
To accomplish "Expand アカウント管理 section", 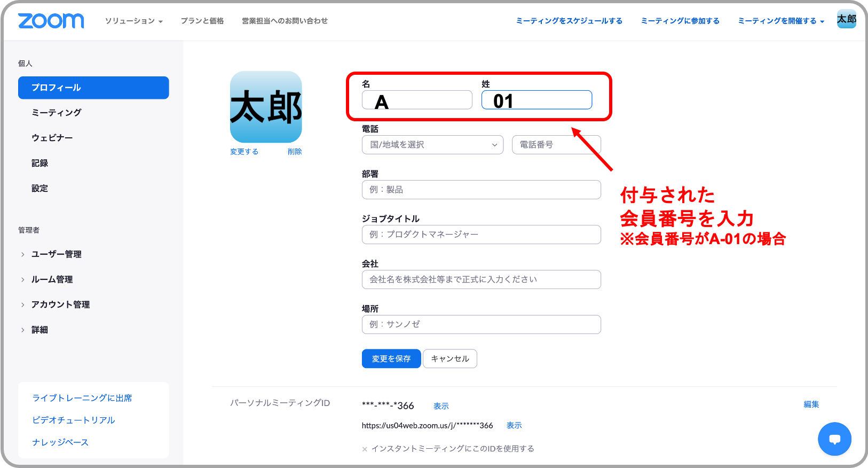I will tap(60, 305).
